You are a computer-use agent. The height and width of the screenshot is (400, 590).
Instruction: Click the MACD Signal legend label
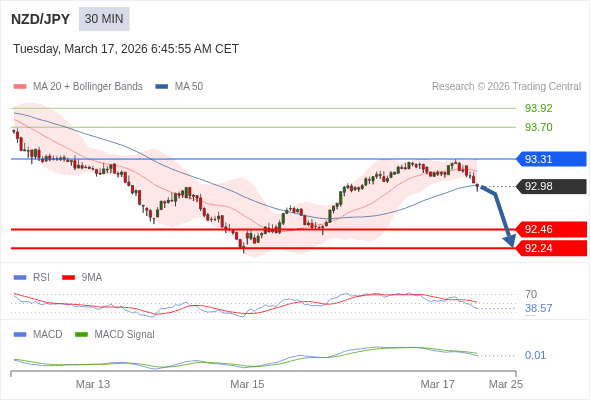click(125, 335)
